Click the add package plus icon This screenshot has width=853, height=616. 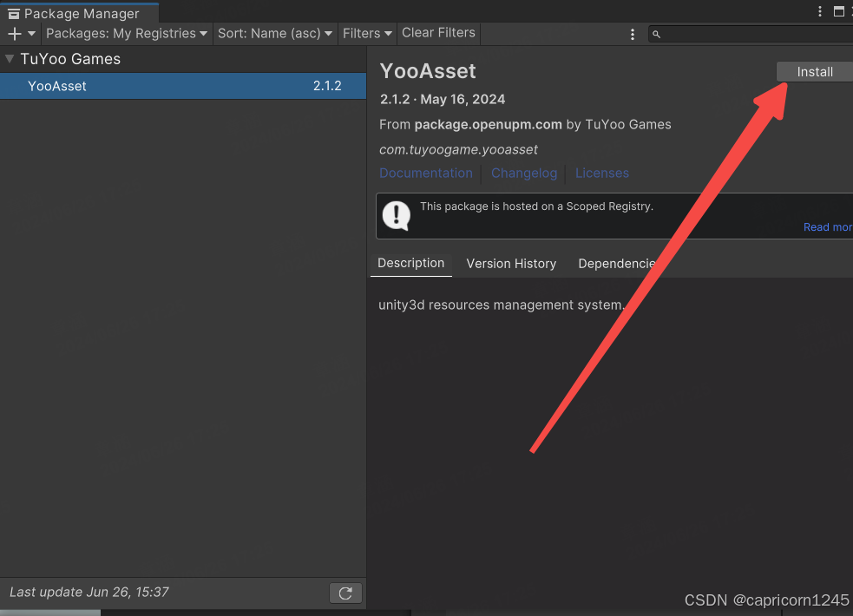15,34
